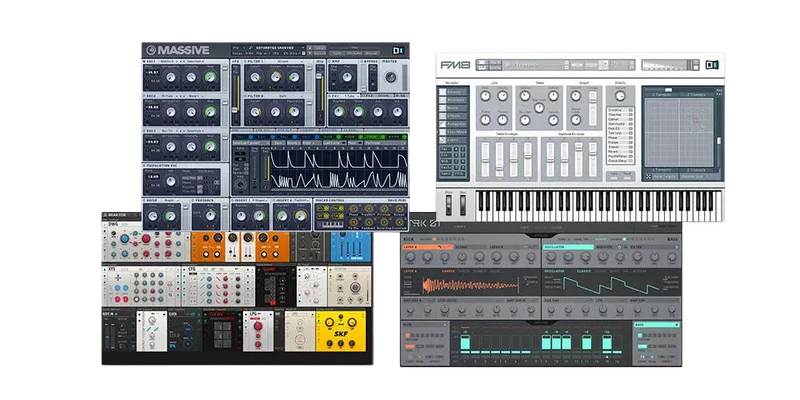800x400 pixels.
Task: Click the Arpeggiator icon in FM8's navigator
Action: click(443, 124)
